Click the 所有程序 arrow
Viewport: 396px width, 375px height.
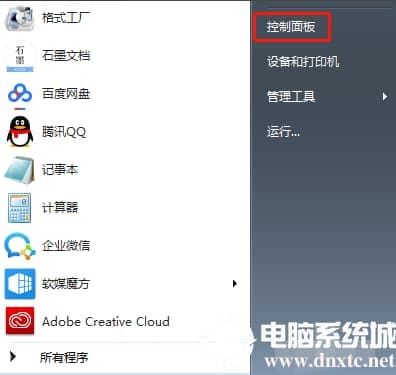pos(13,357)
